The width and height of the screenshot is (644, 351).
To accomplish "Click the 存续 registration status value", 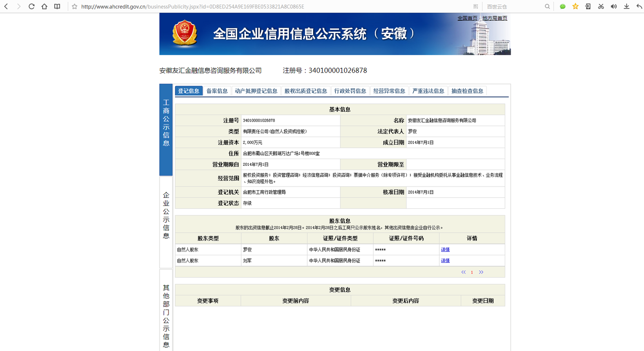I will point(247,203).
